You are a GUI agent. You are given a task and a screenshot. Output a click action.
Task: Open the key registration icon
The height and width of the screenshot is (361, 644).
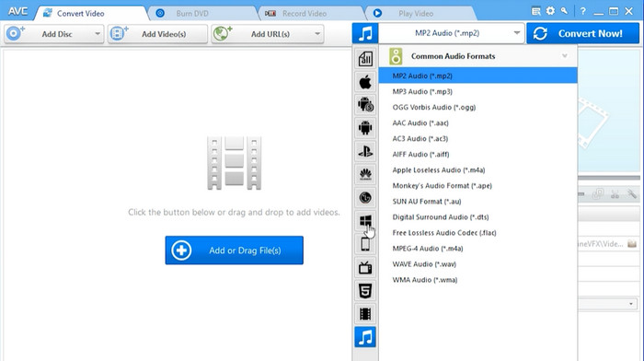click(565, 12)
